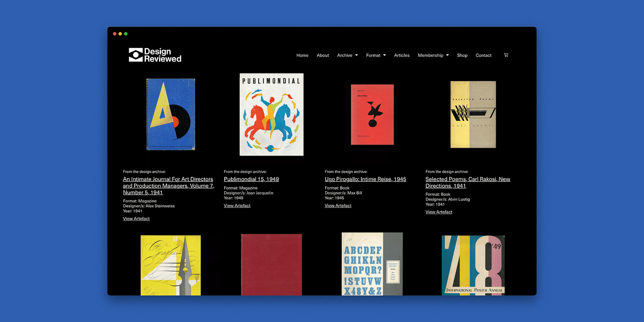Viewport: 644px width, 322px height.
Task: Open Ugo Pirogallo: Intime Reise, 1945 link
Action: click(365, 179)
